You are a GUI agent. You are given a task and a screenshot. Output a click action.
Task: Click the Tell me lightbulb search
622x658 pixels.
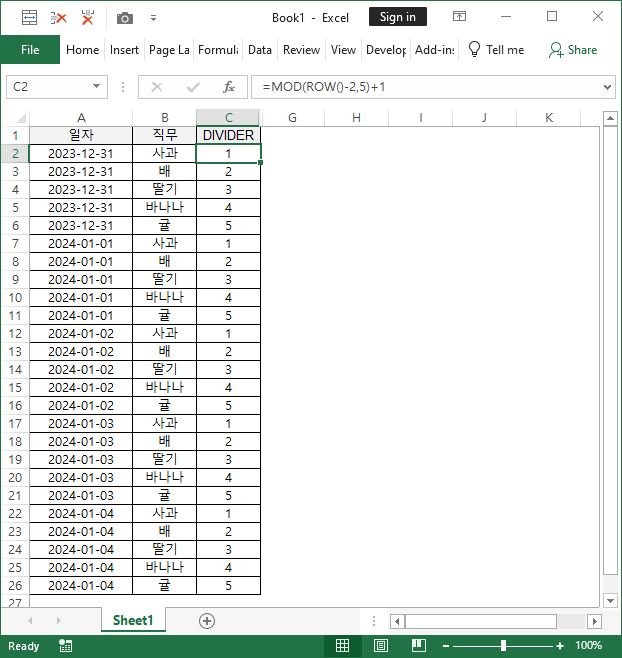(x=496, y=50)
